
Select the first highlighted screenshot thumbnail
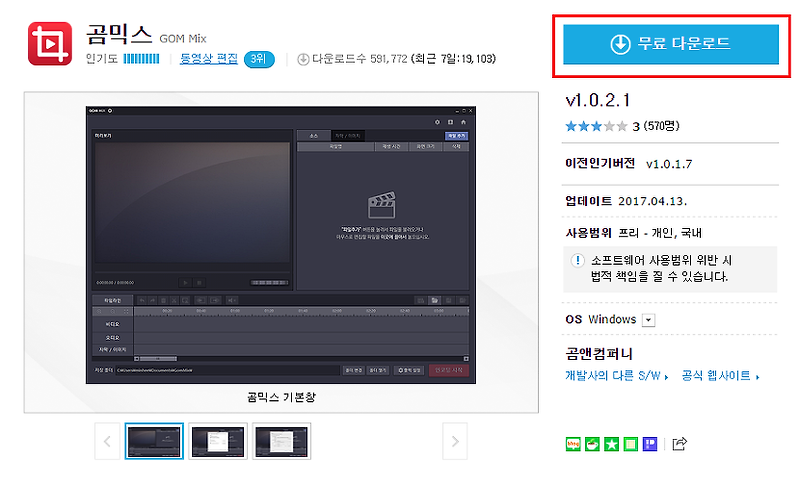pos(154,441)
